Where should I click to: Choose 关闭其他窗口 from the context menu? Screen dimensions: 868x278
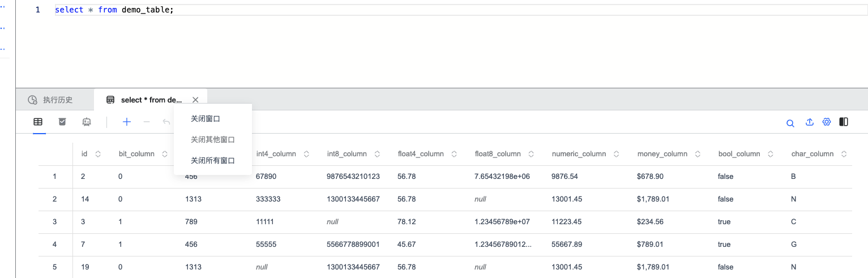coord(213,140)
